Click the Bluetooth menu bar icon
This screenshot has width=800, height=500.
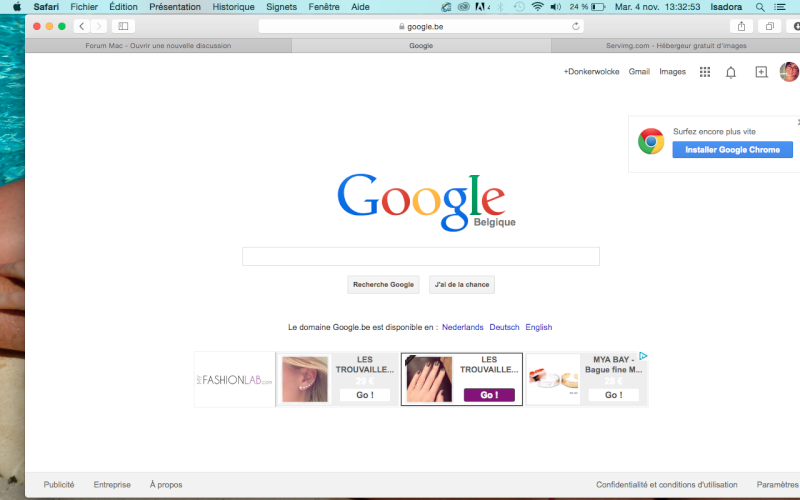tap(501, 7)
